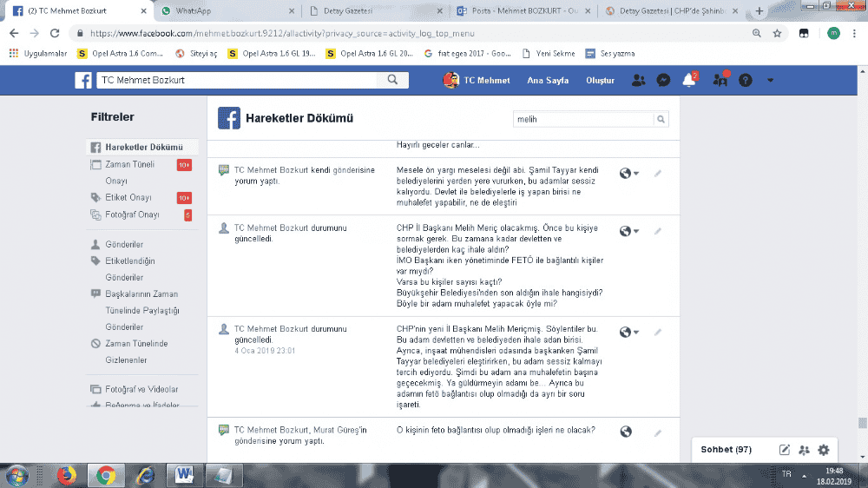Switch to the WhatsApp browser tab

click(x=221, y=11)
